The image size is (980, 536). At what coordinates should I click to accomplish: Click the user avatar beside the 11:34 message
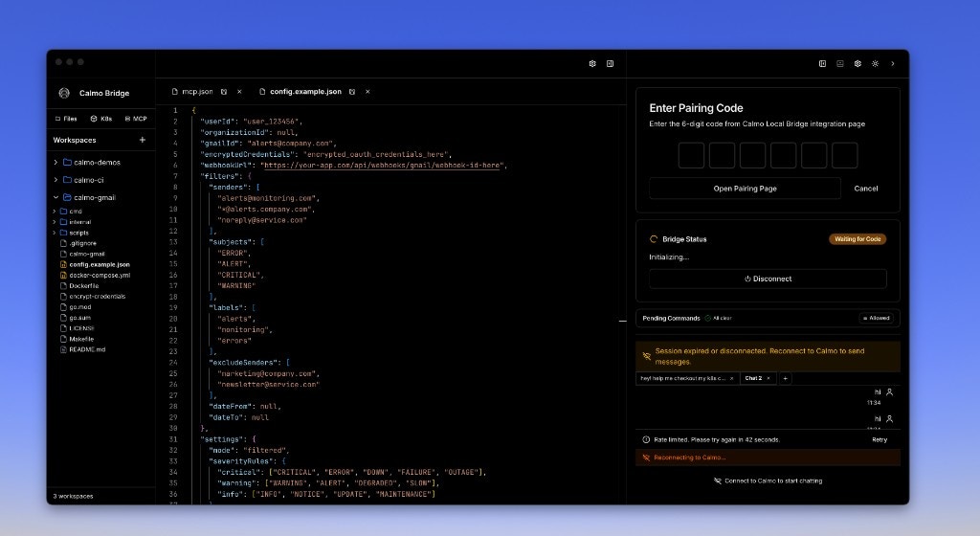click(889, 392)
